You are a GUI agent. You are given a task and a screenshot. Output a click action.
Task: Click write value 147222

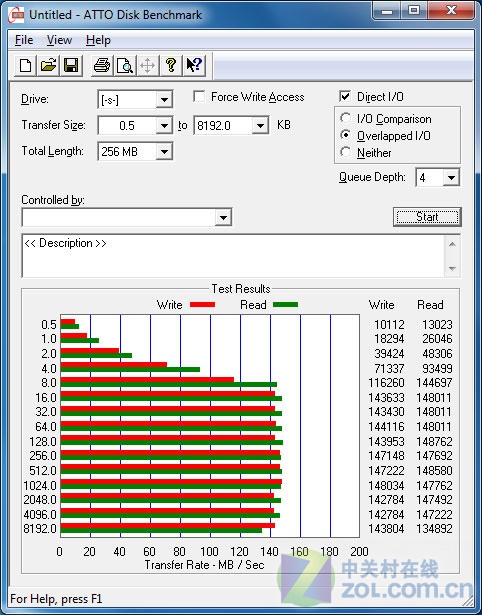pos(386,470)
